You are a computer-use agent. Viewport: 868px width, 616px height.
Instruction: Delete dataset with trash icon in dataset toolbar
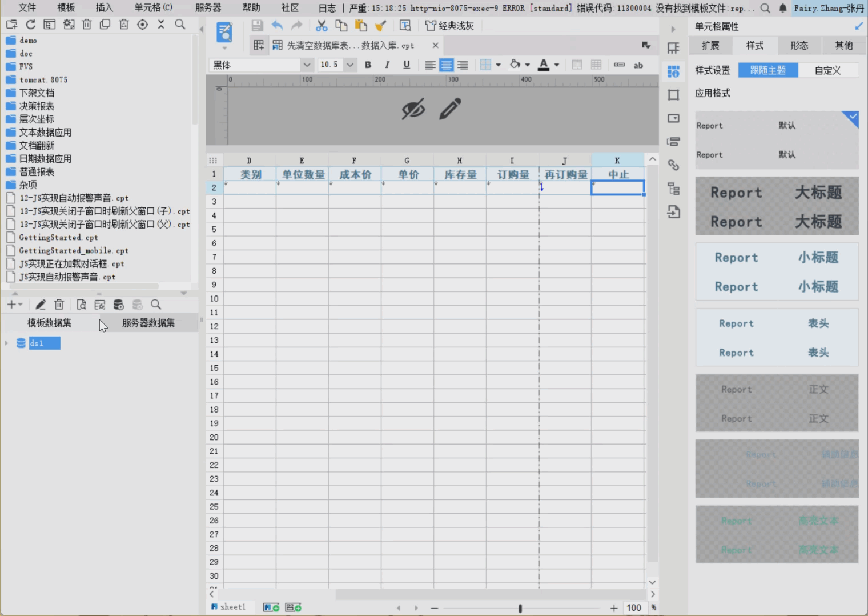click(59, 305)
